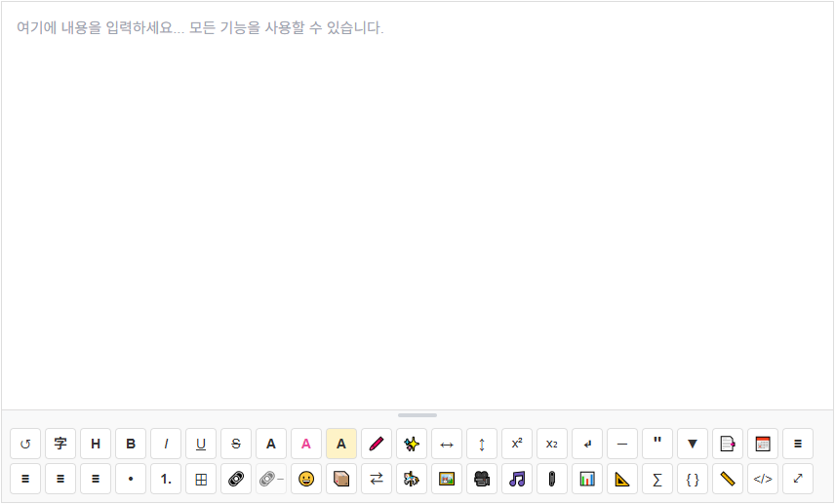Attach a file with the paperclip icon

pyautogui.click(x=552, y=479)
